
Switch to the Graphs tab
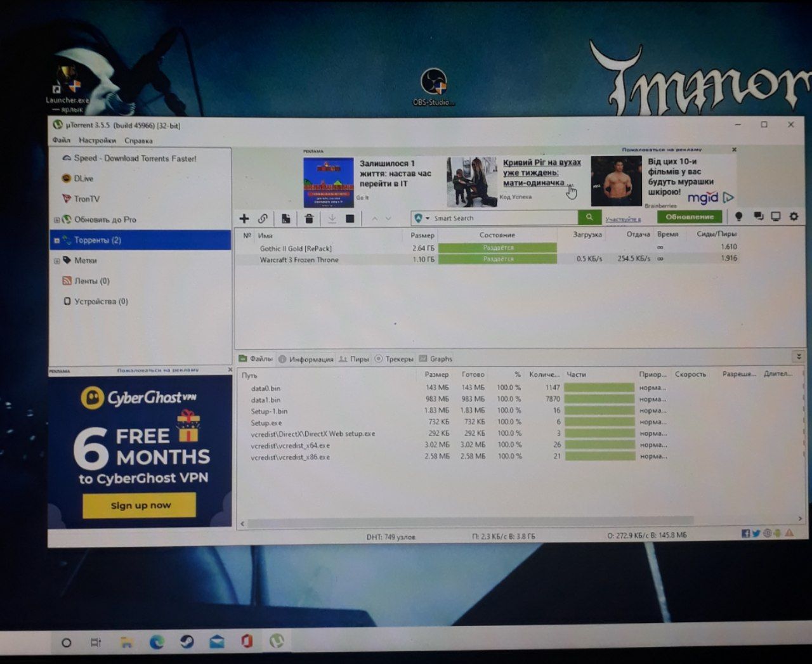point(436,359)
